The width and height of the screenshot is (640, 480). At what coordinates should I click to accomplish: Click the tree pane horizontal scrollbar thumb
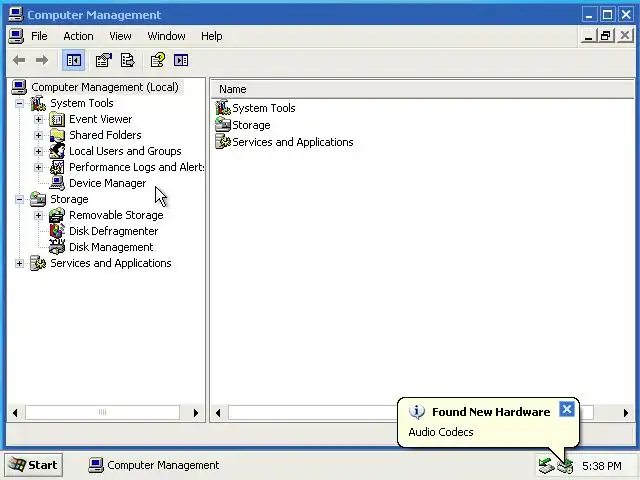tap(102, 412)
